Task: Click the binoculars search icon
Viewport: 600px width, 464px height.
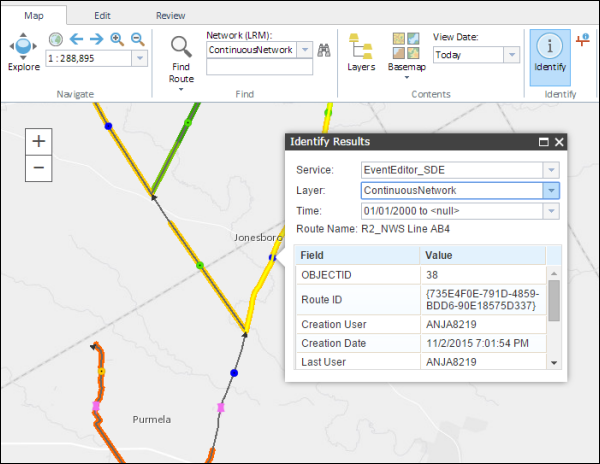Action: 323,50
